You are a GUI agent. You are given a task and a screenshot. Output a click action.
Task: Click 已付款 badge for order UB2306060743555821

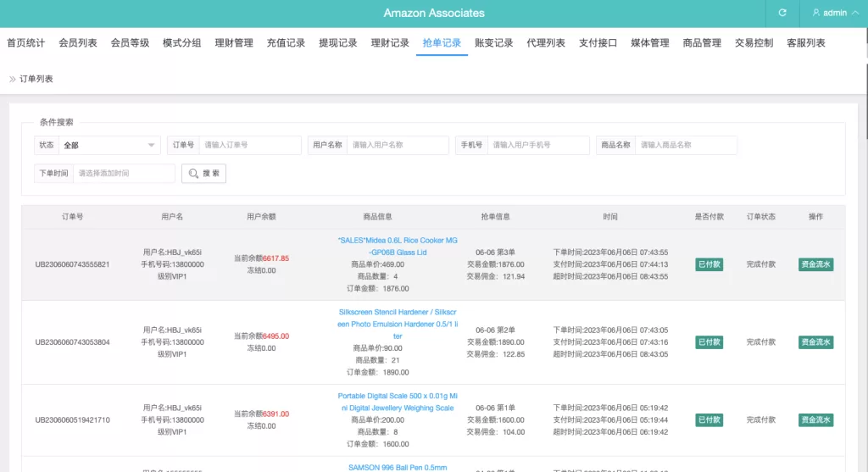709,264
